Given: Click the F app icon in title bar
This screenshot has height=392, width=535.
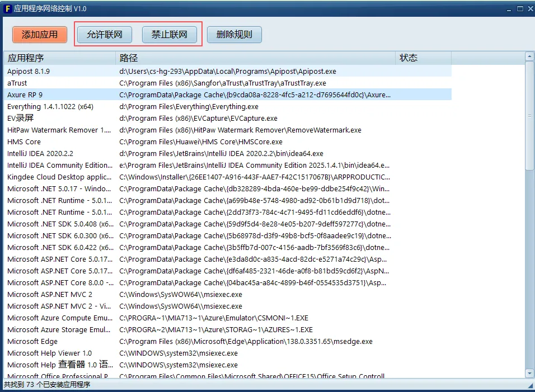Looking at the screenshot, I should click(x=7, y=8).
